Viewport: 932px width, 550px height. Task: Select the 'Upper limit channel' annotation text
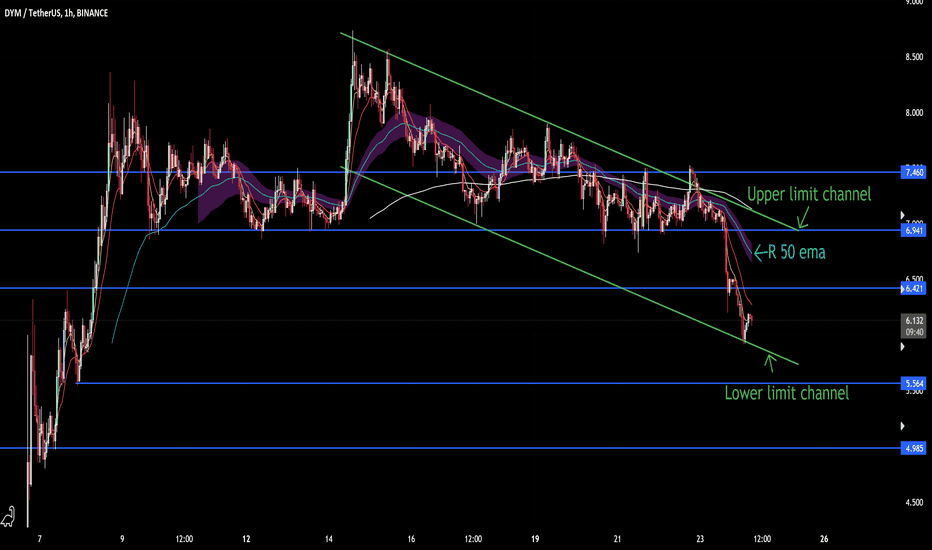(809, 194)
